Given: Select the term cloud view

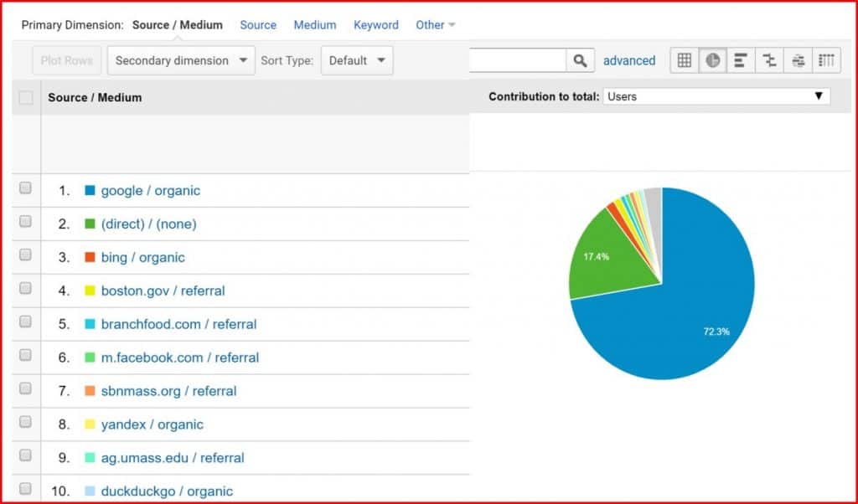Looking at the screenshot, I should pos(798,60).
